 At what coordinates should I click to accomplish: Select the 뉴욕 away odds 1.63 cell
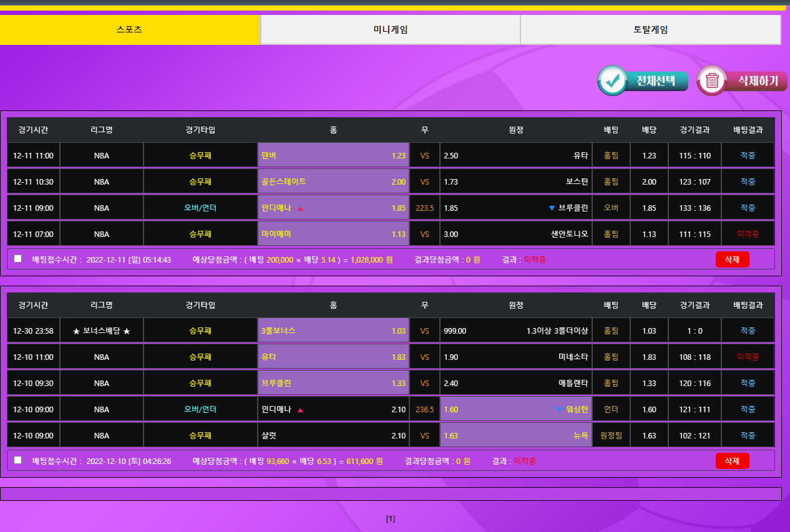(x=515, y=436)
